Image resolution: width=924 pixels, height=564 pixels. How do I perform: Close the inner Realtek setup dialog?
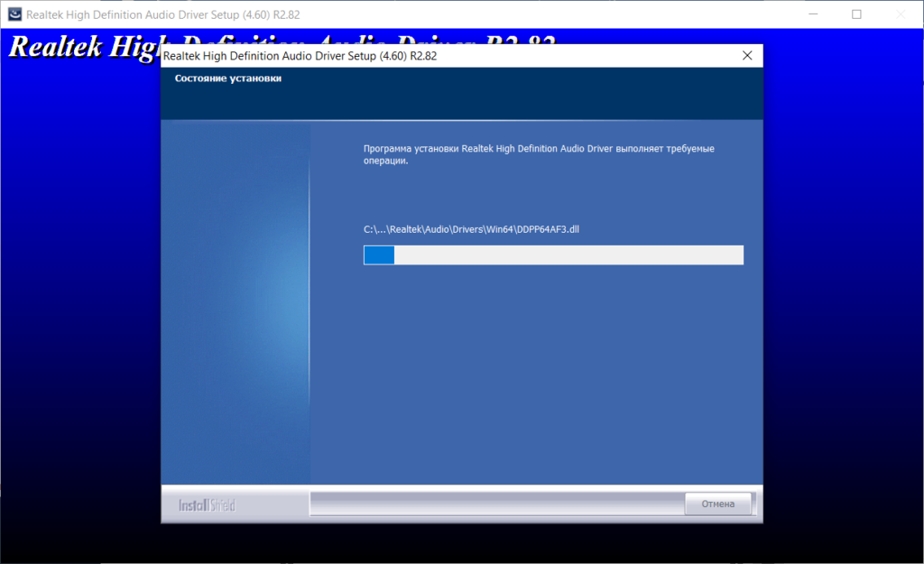coord(747,55)
